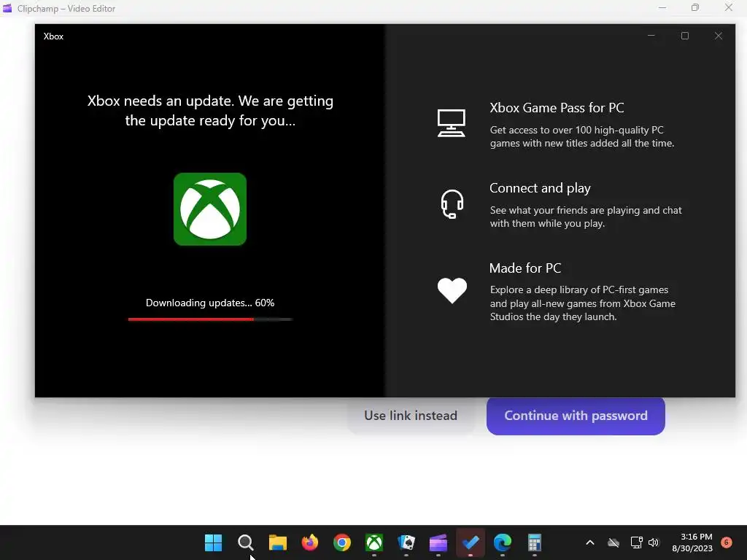
Task: Click the Made for PC heading
Action: point(525,268)
